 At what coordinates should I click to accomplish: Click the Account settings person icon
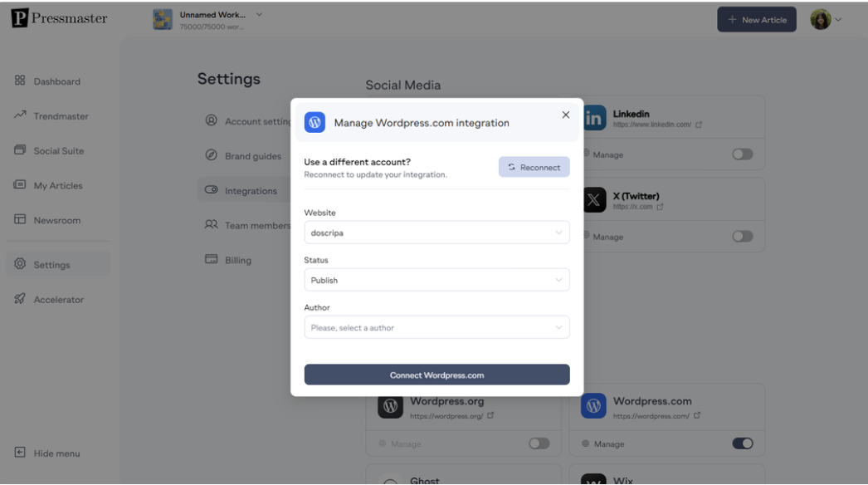[x=211, y=120]
